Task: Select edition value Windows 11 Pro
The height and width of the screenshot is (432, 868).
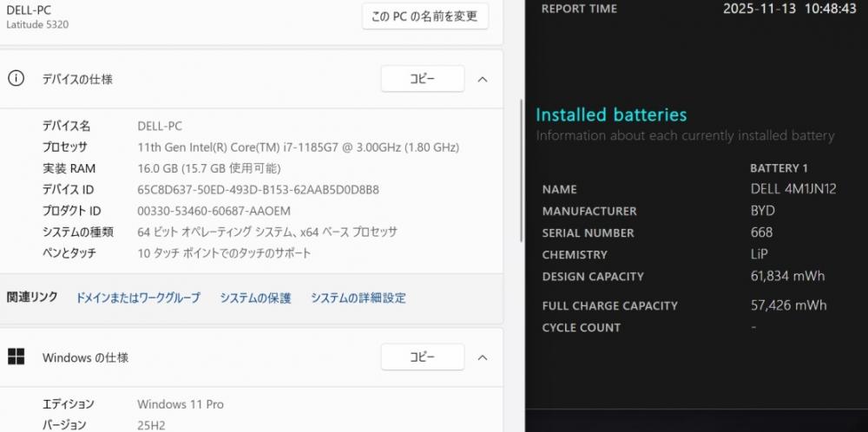Action: tap(181, 404)
